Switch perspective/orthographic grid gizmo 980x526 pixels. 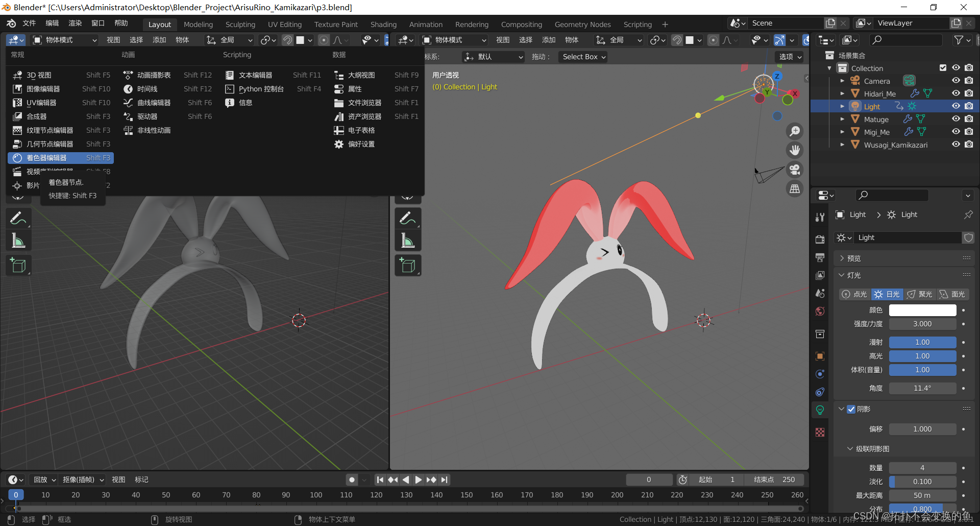[795, 189]
